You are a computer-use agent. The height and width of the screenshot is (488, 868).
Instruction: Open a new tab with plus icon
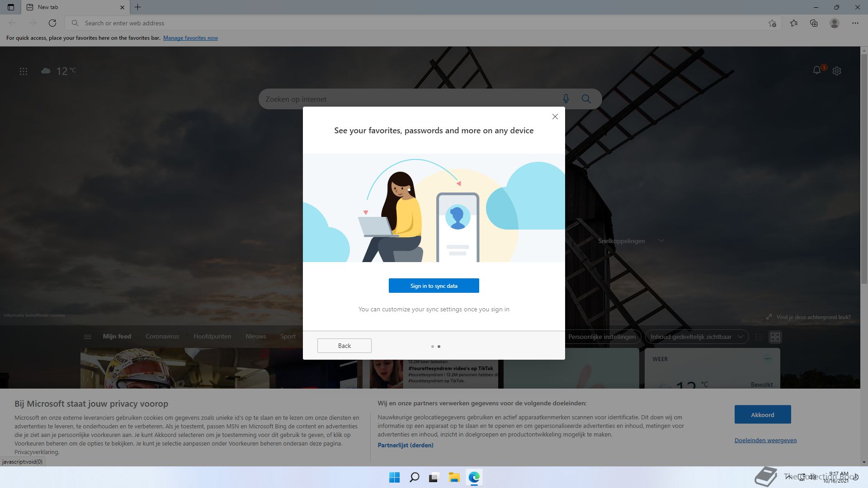138,7
